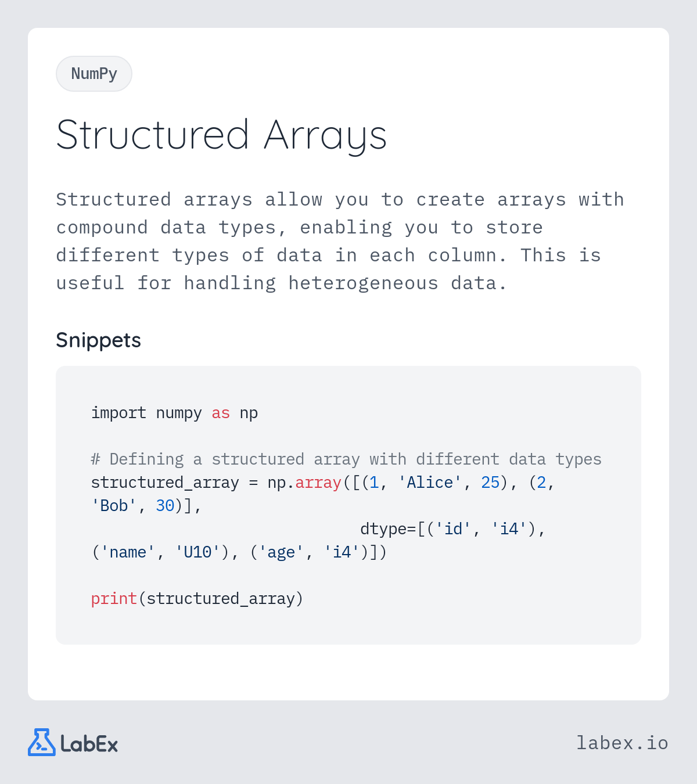Click the red 'array' function name in code
The image size is (697, 784).
coord(318,483)
